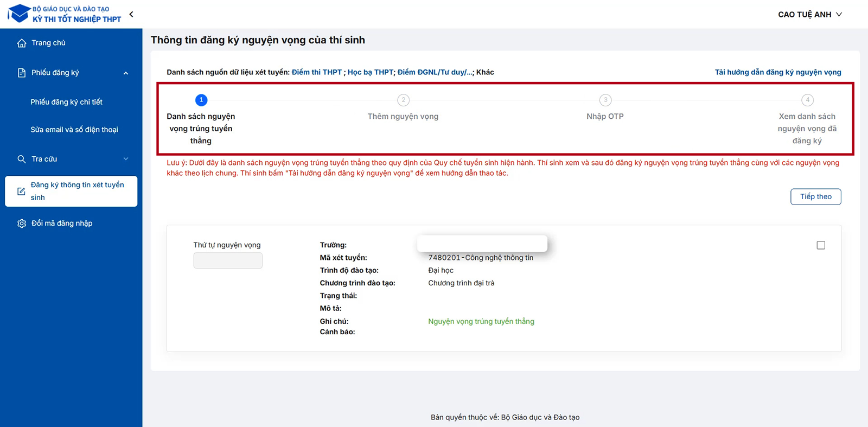Click the Tra cứu magnifier icon
868x427 pixels.
pyautogui.click(x=22, y=159)
